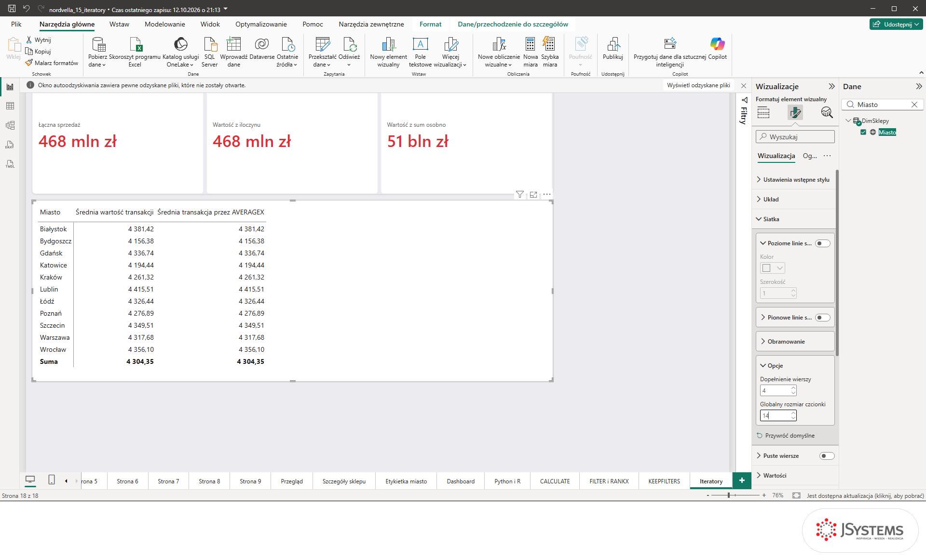Select the Build visual grid icon
This screenshot has height=560, width=926.
[763, 113]
